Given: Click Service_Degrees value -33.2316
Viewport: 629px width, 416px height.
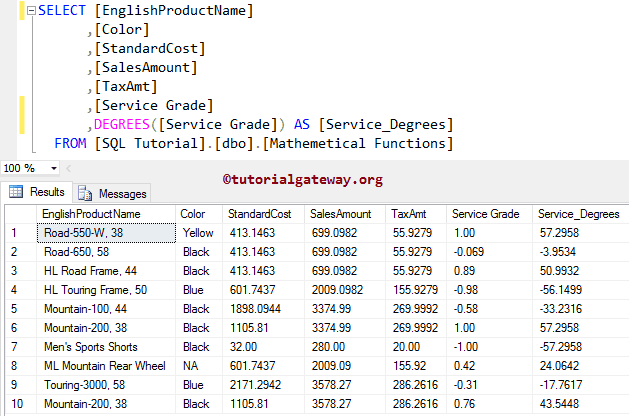Looking at the screenshot, I should 580,309.
